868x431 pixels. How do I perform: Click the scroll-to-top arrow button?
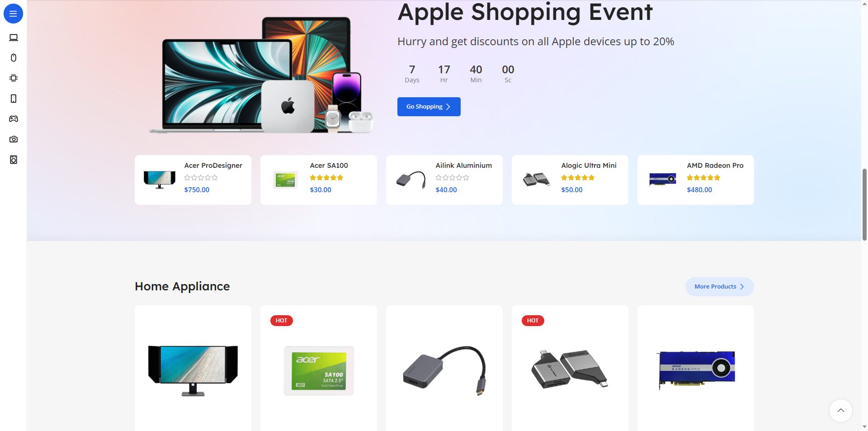841,410
